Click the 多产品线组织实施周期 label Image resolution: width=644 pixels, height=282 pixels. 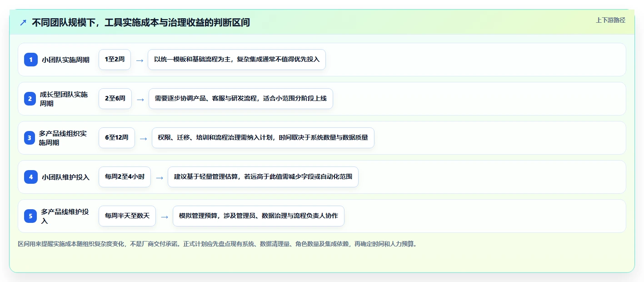pos(63,138)
